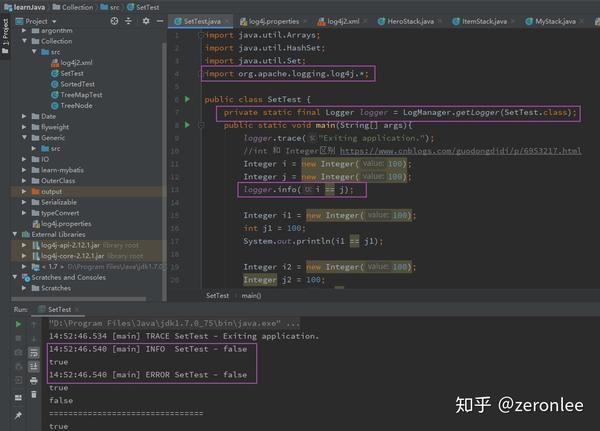Image resolution: width=600 pixels, height=431 pixels.
Task: Close the SetTest.java editor tab
Action: [228, 21]
